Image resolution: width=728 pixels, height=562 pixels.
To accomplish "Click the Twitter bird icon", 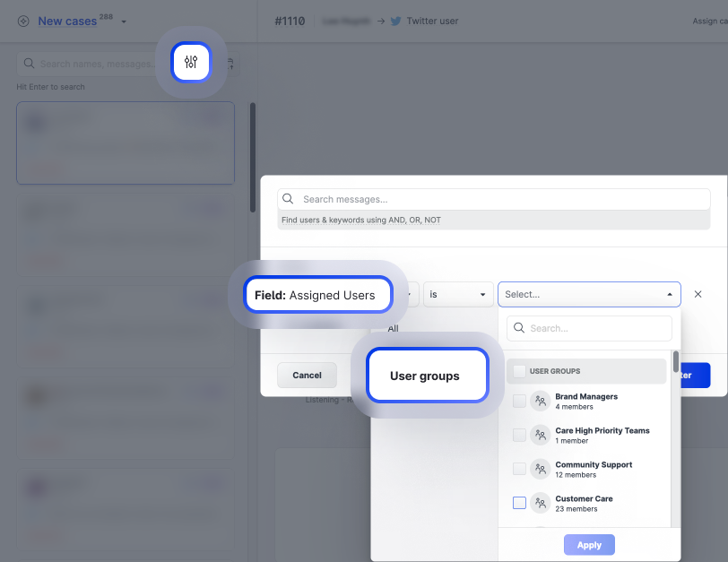I will [395, 21].
